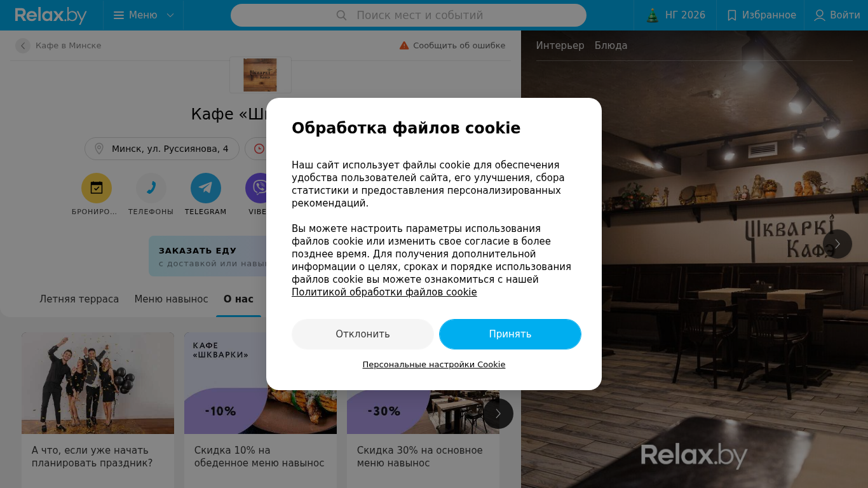Click the Бронирование calendar icon
Image resolution: width=868 pixels, height=488 pixels.
click(97, 188)
